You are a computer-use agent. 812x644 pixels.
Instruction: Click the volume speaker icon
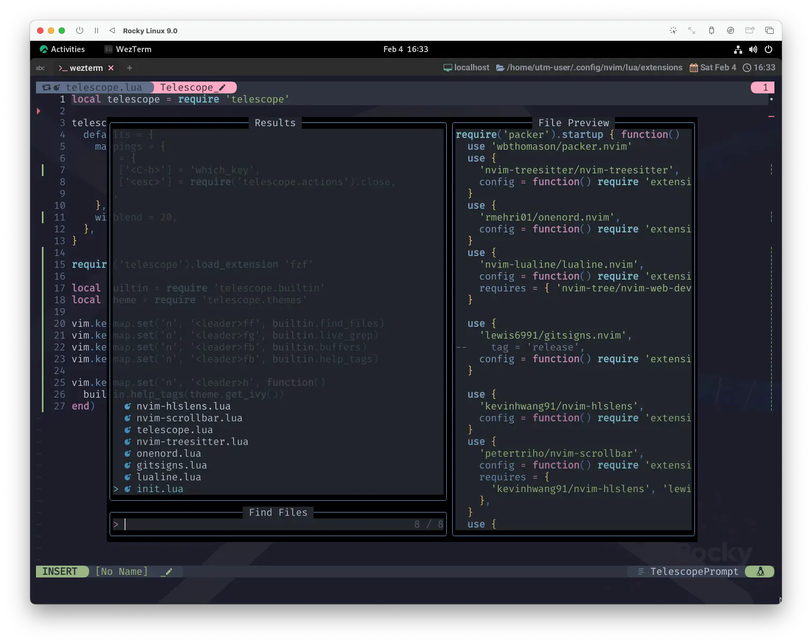coord(753,49)
